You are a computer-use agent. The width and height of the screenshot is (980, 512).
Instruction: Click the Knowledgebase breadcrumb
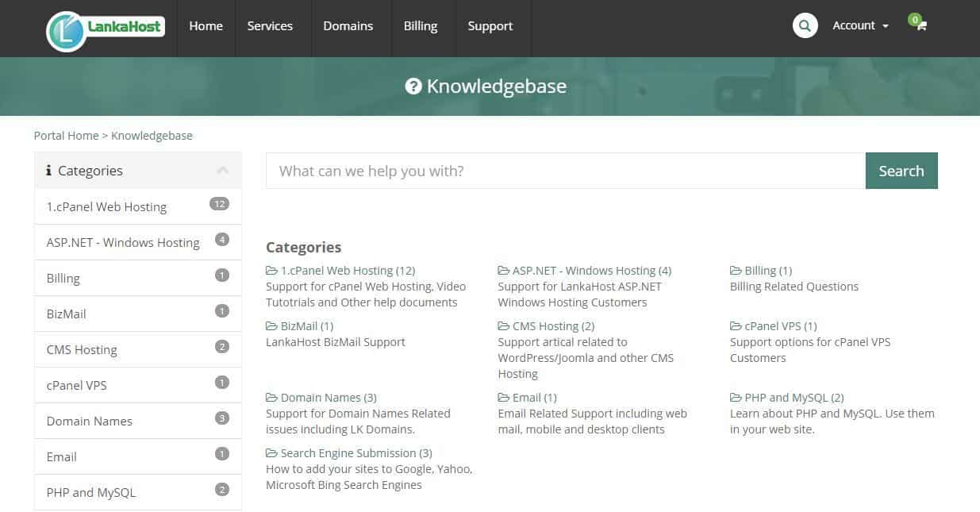tap(152, 136)
